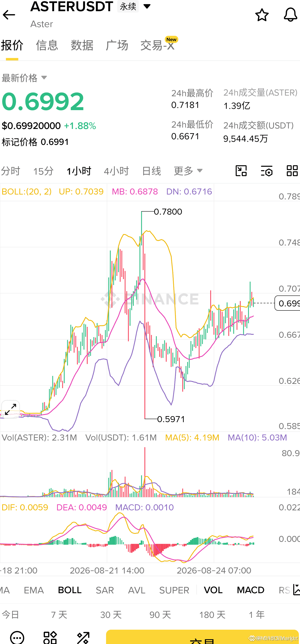Open indicator chart settings at row end

(296, 590)
